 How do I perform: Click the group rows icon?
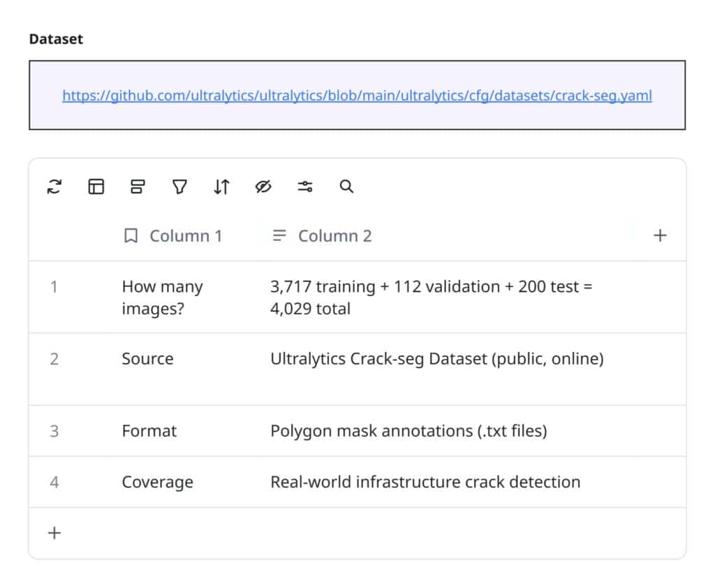(138, 186)
